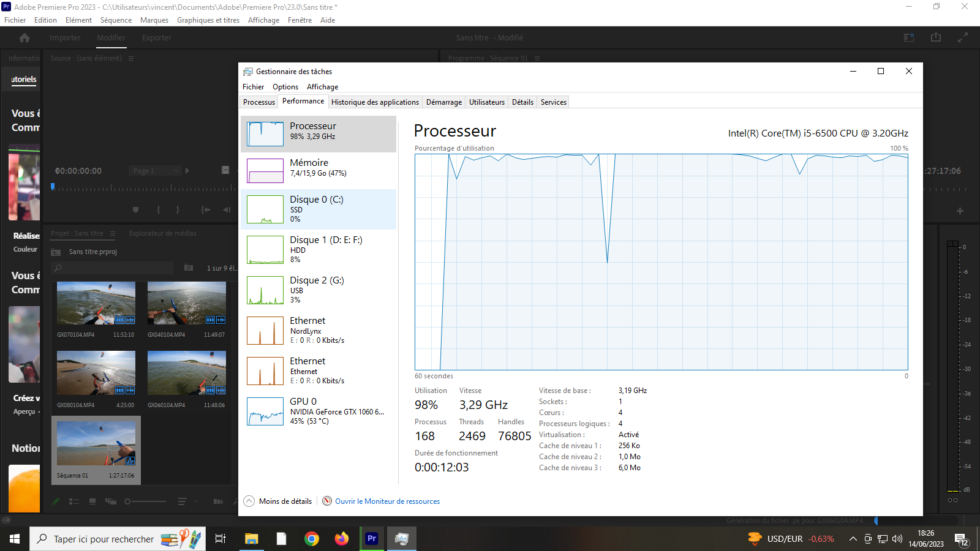Click the parent folder icon beside Sans titre.prproj
This screenshot has height=551, width=980.
[56, 252]
